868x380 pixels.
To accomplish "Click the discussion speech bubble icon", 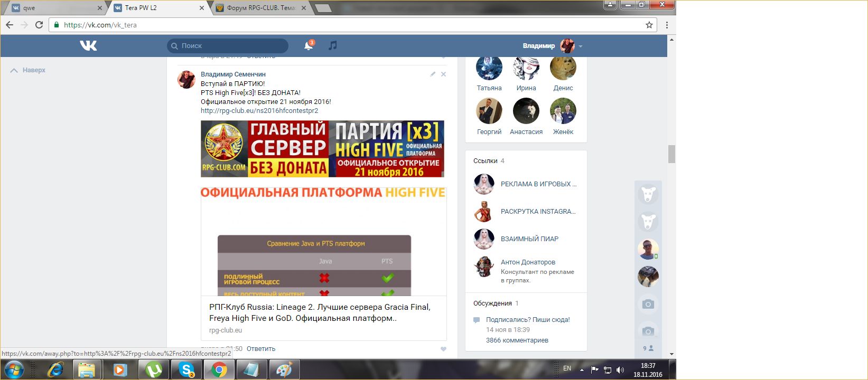I will [477, 320].
